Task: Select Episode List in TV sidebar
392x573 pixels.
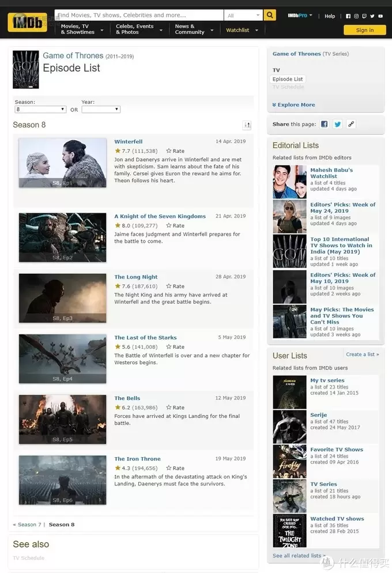Action: click(x=288, y=79)
